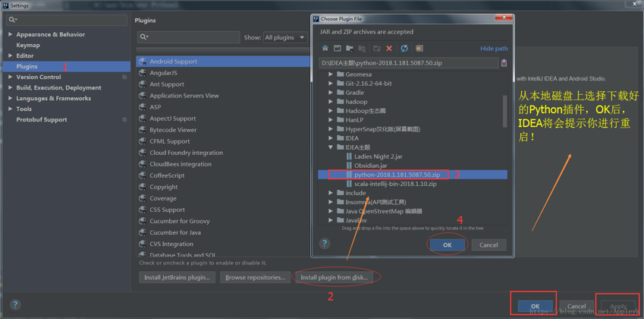Expand the HanLP folder

[x=331, y=120]
